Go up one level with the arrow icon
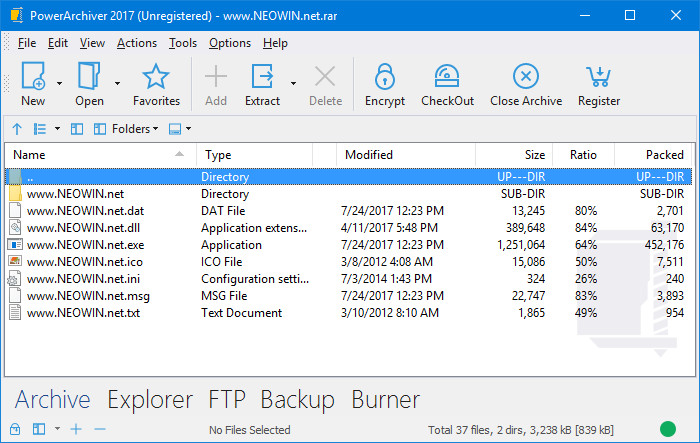 coord(17,129)
